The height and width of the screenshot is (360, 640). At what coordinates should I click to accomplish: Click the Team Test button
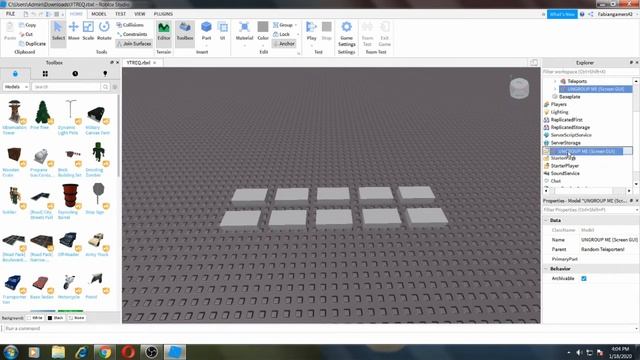click(x=367, y=34)
